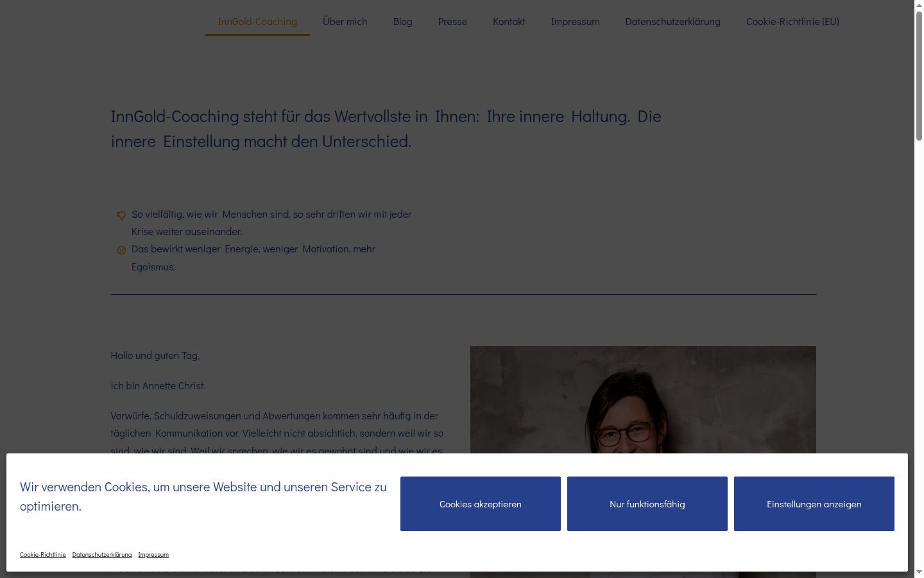This screenshot has height=578, width=924.
Task: Click the thumbs-down icon beside first bullet
Action: (121, 216)
